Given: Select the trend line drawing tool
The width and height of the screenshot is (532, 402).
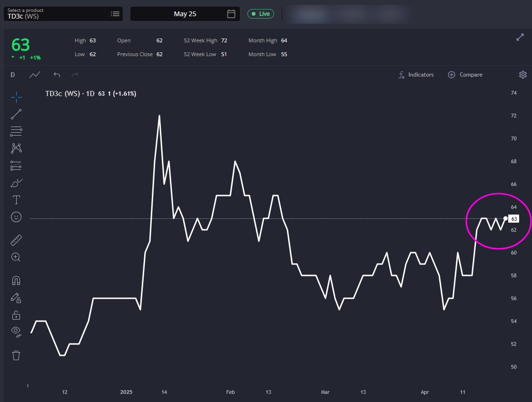Looking at the screenshot, I should point(16,113).
